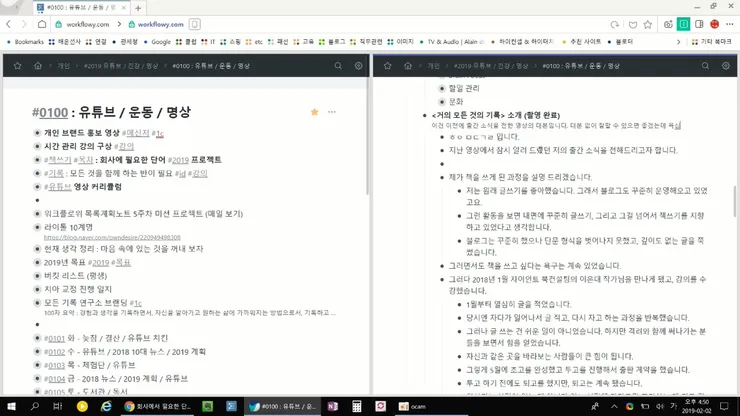Click 개인 breadcrumb in left pane
The height and width of the screenshot is (416, 740).
[63, 66]
